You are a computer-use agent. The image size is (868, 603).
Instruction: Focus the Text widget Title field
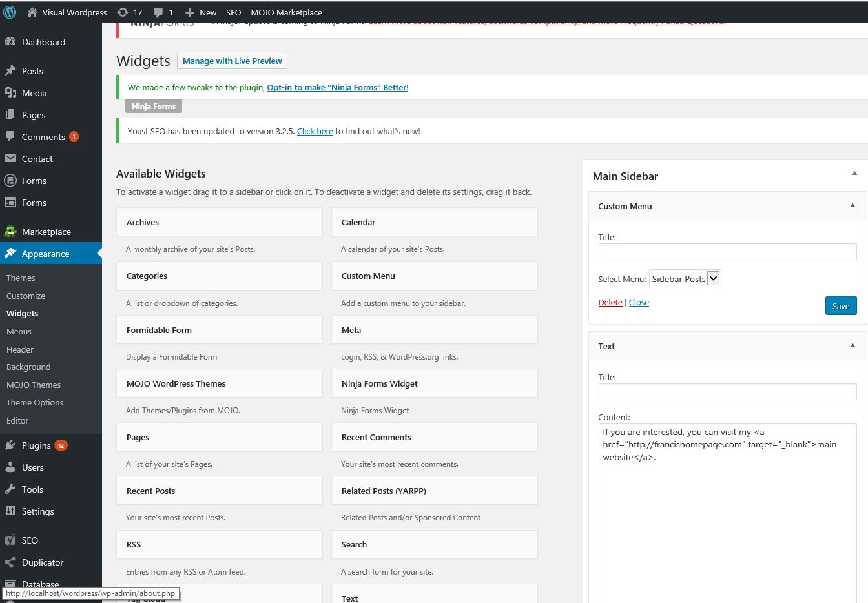(x=727, y=392)
